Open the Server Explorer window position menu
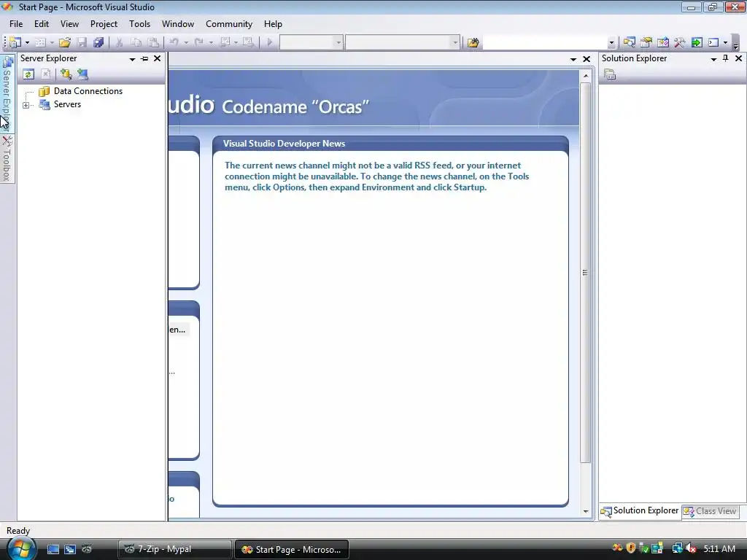This screenshot has height=560, width=747. click(x=132, y=59)
